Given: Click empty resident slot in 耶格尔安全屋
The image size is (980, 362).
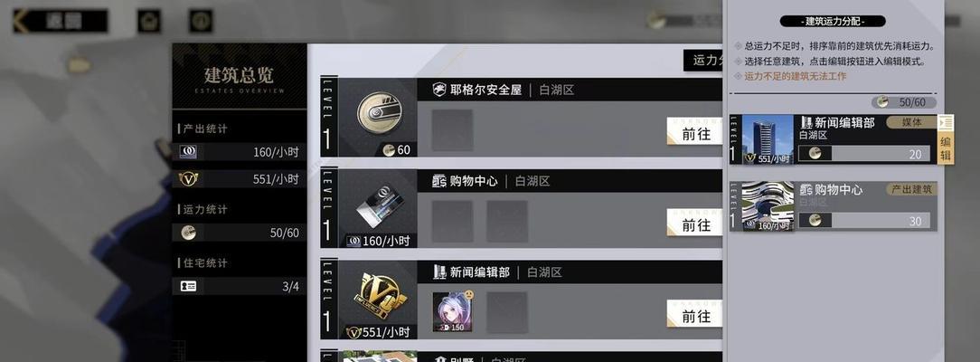Looking at the screenshot, I should [452, 130].
